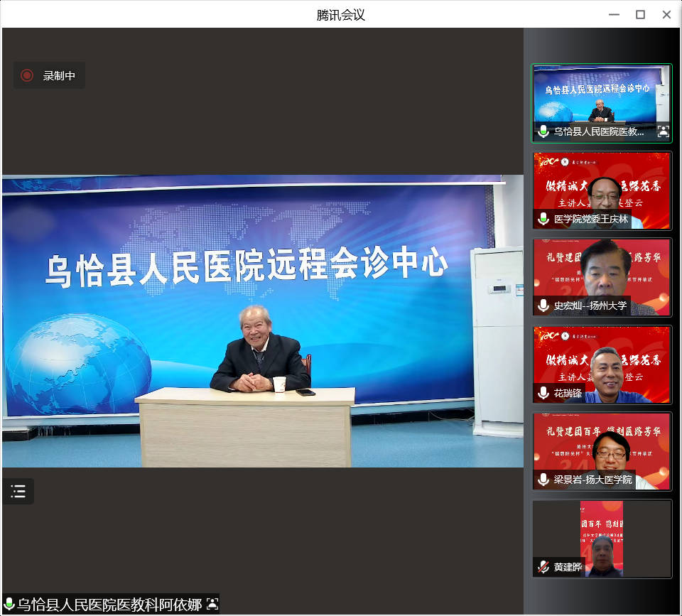Viewport: 682px width, 616px height.
Task: Select 医学院党委王庆林's video thumbnail
Action: click(602, 185)
